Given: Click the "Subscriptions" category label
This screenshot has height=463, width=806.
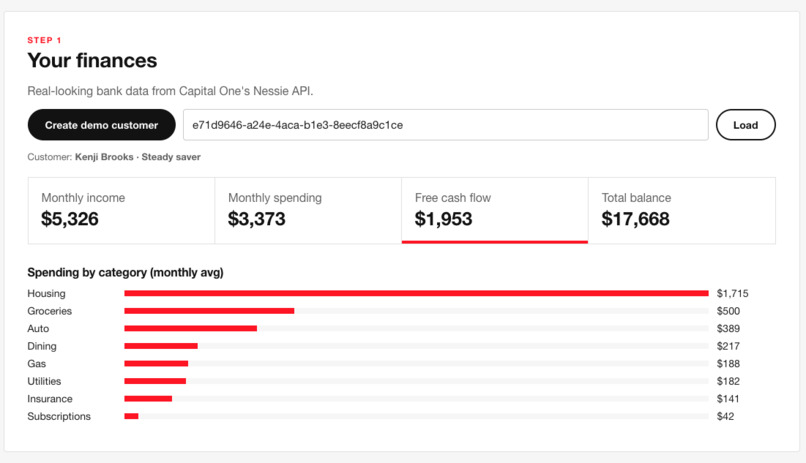Looking at the screenshot, I should (59, 416).
